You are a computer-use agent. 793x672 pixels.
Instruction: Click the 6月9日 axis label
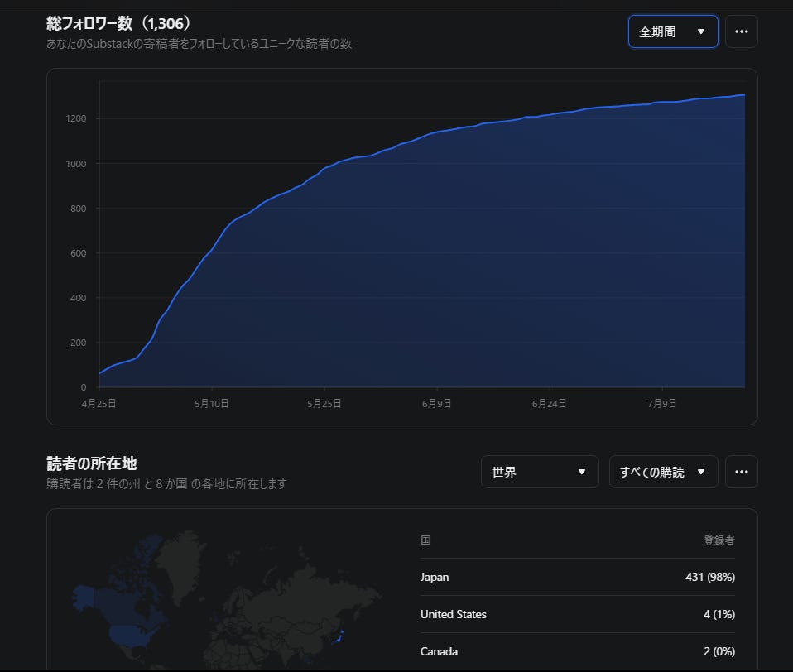[x=436, y=404]
